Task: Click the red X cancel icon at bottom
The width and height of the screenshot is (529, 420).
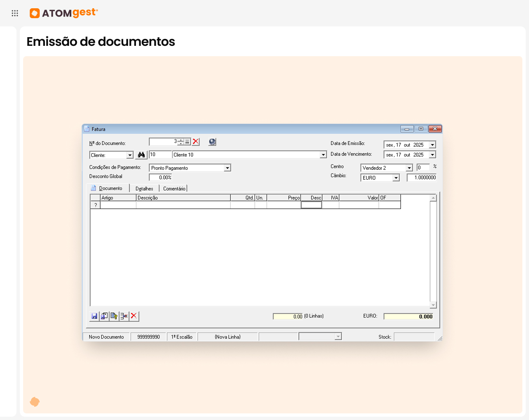Action: pos(134,316)
